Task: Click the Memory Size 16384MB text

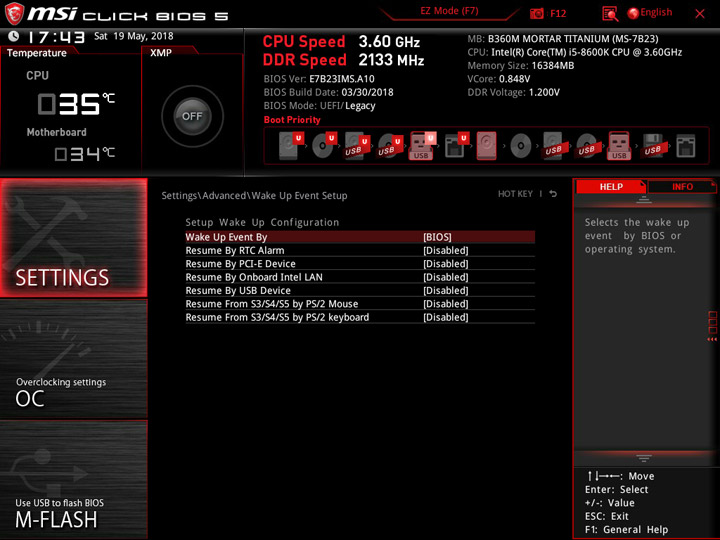Action: pyautogui.click(x=521, y=66)
